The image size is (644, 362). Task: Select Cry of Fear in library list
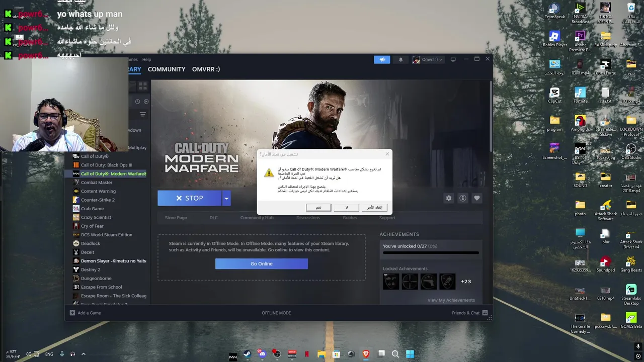click(x=92, y=226)
